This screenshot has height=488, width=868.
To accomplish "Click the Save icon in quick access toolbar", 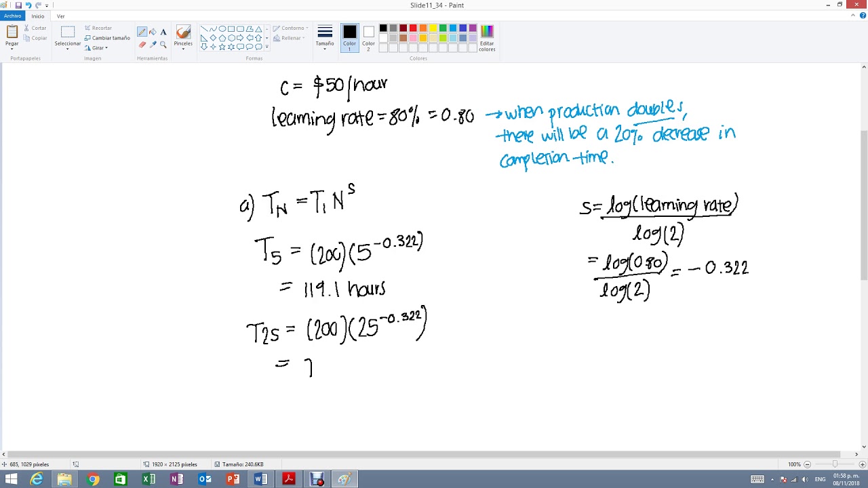I will click(x=18, y=5).
